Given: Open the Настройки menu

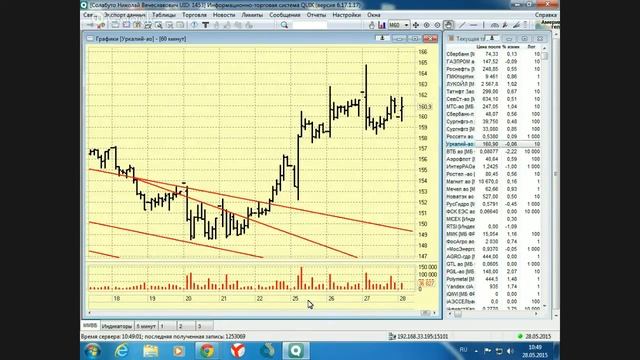Looking at the screenshot, I should point(347,15).
